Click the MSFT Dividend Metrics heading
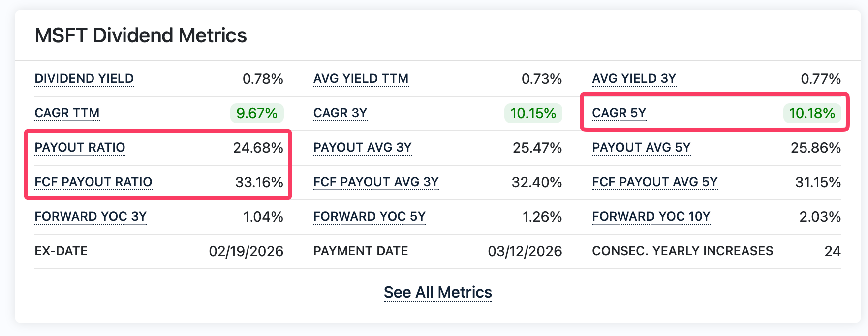Viewport: 868px width, 336px height. (141, 35)
